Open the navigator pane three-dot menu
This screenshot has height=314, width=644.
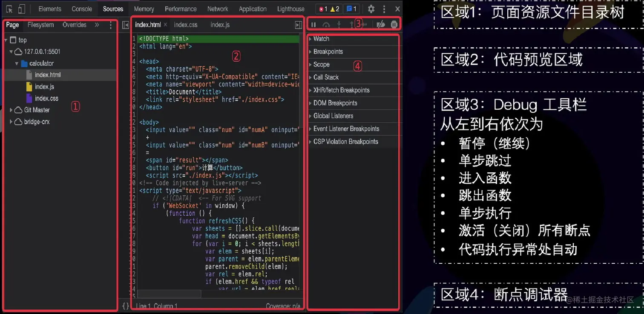point(111,25)
